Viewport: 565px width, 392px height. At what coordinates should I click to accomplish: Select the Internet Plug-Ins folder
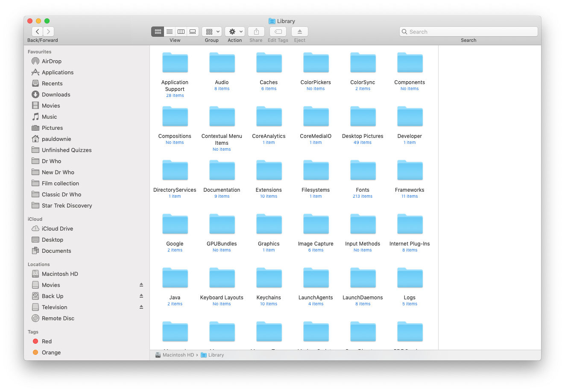tap(410, 224)
